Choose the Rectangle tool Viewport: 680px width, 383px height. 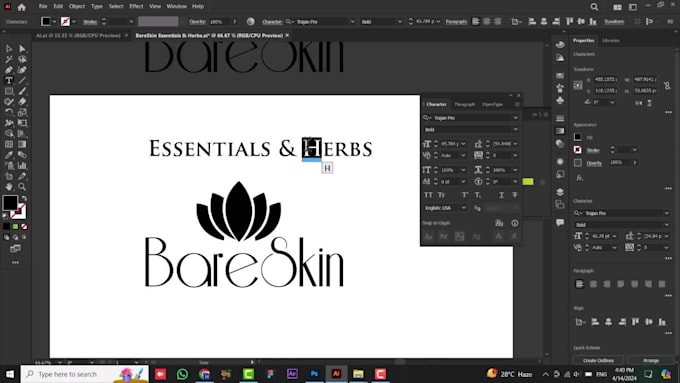coord(9,91)
